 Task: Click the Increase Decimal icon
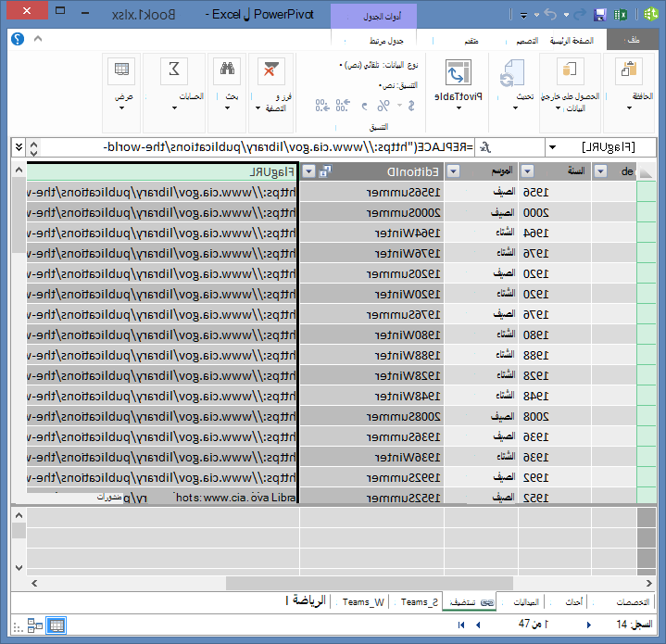(x=344, y=105)
